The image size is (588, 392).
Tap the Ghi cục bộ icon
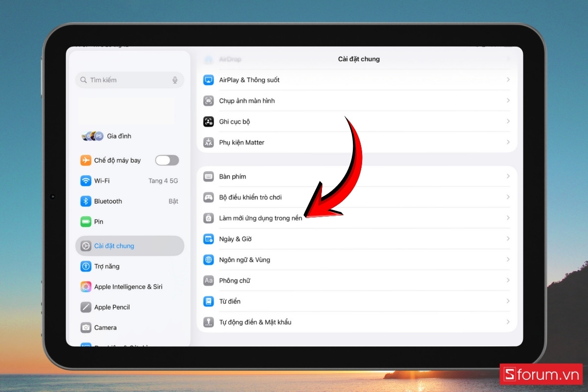click(x=209, y=122)
